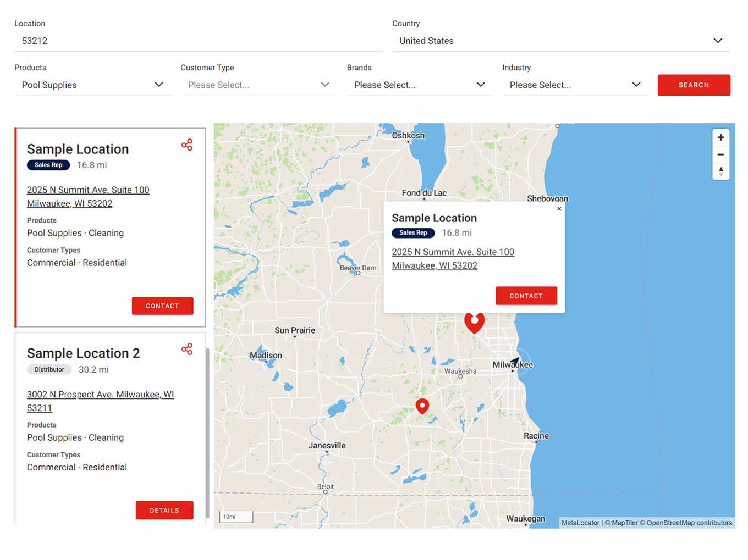Select the red map pin near Janesville

click(x=422, y=406)
